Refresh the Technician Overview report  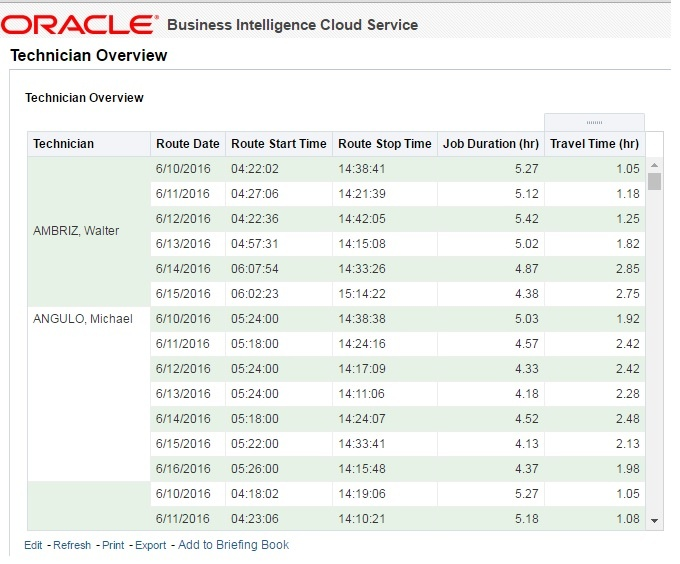point(72,545)
